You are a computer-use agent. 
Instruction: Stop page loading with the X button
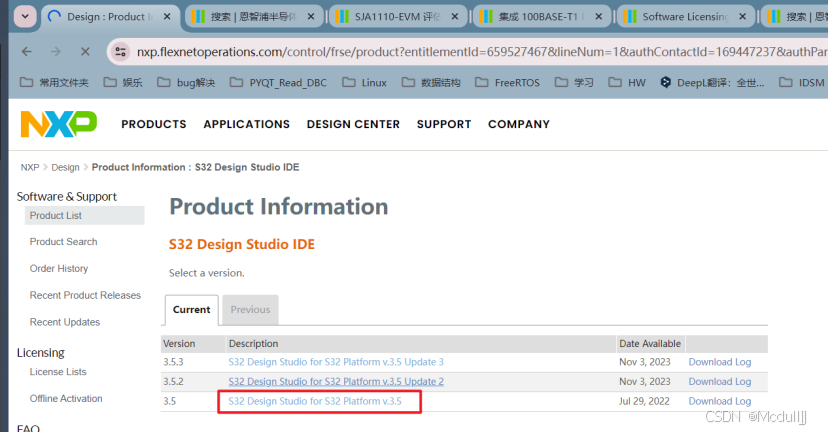point(85,52)
